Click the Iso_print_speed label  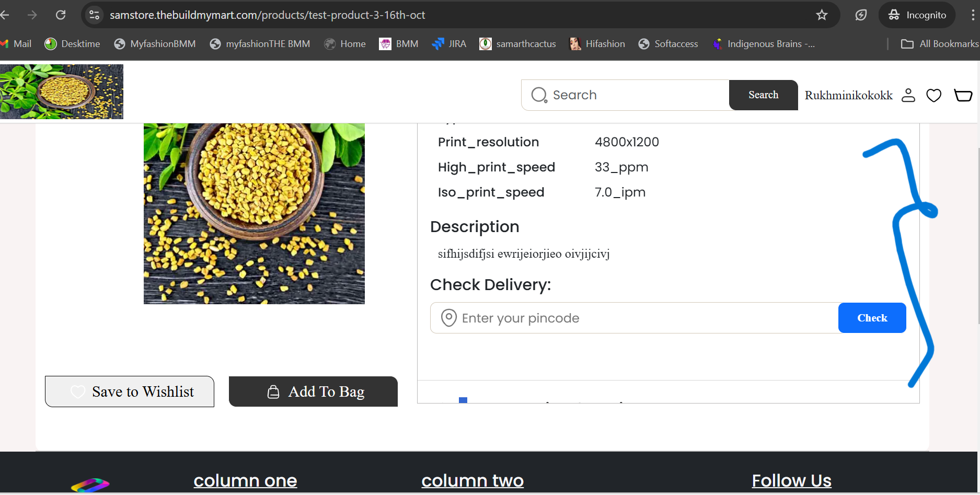[491, 192]
